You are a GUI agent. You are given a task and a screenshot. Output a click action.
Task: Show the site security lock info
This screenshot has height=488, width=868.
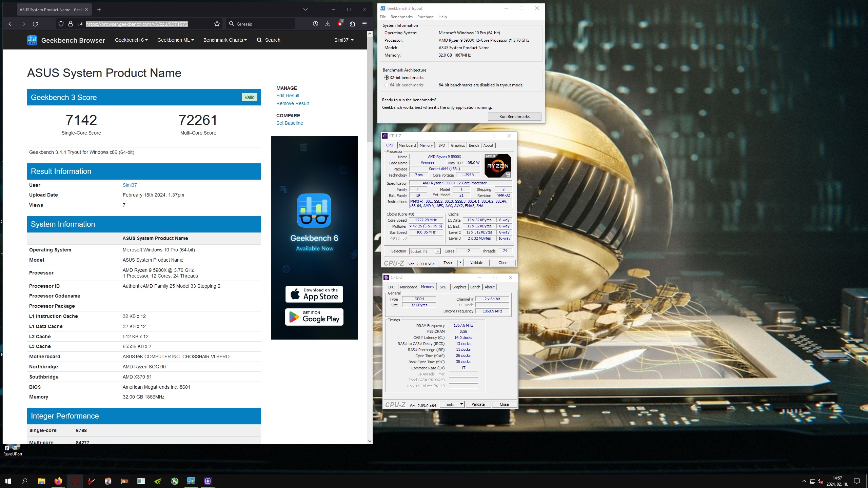[71, 24]
